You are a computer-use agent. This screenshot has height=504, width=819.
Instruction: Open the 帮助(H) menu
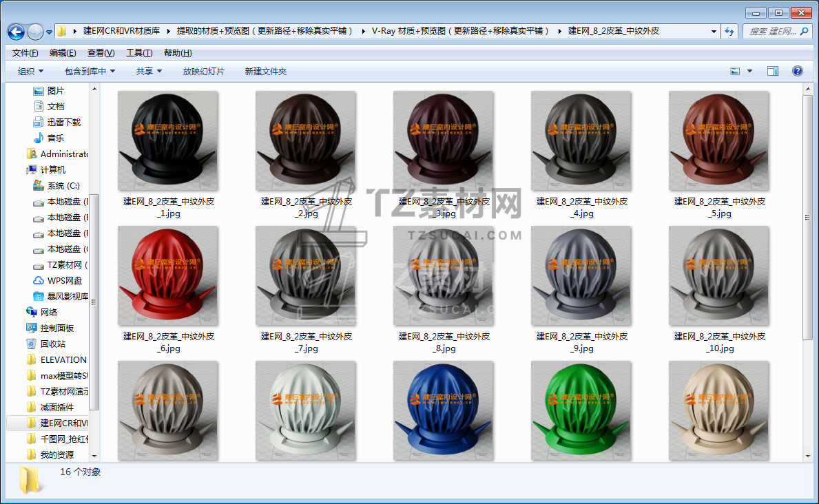coord(178,53)
